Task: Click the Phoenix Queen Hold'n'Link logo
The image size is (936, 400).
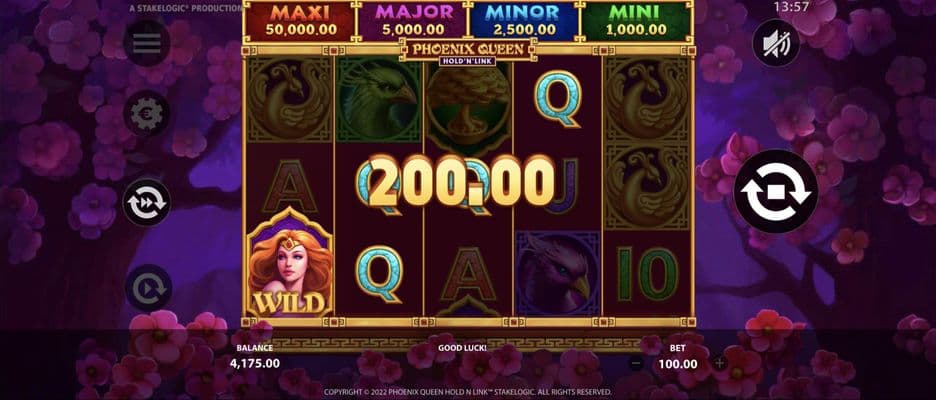Action: click(467, 52)
